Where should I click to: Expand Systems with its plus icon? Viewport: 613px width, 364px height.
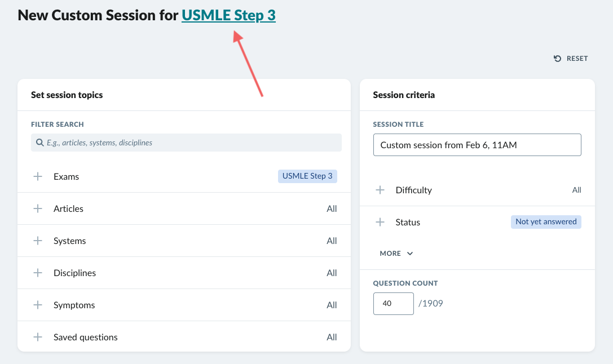coord(38,241)
